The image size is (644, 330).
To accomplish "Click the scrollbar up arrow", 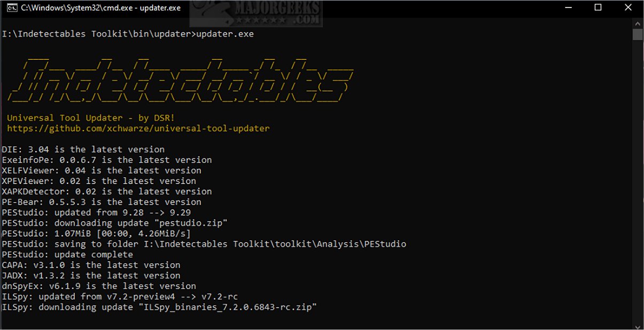I will [x=637, y=23].
